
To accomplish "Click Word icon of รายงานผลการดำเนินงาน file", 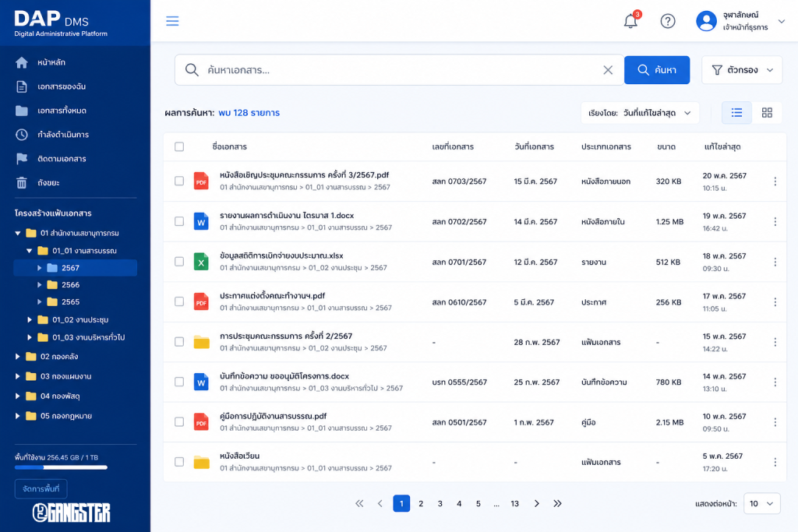I will [x=201, y=221].
